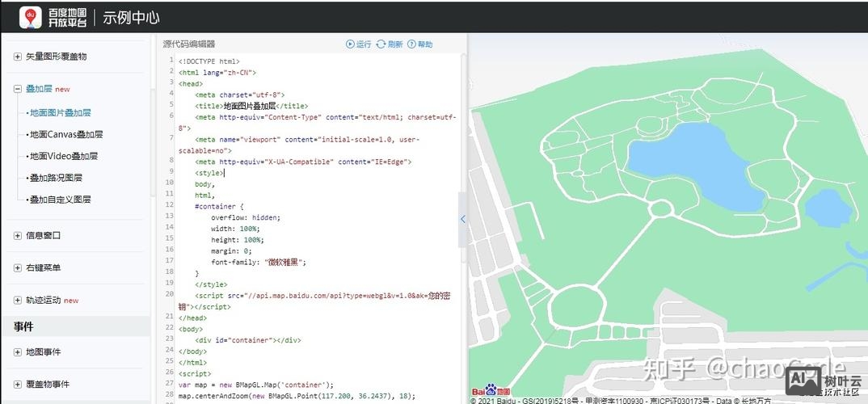Expand the 右键菜单 section plus icon

18,267
